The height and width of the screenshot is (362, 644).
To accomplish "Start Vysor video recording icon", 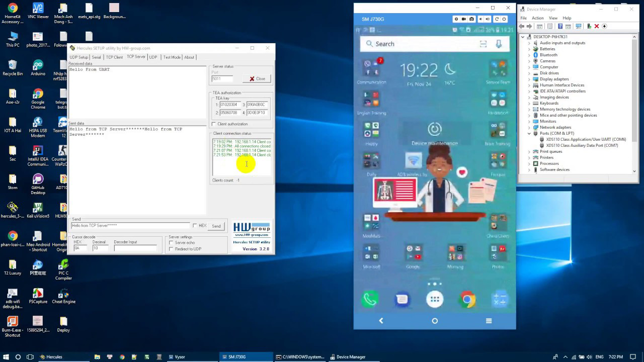I will (464, 19).
